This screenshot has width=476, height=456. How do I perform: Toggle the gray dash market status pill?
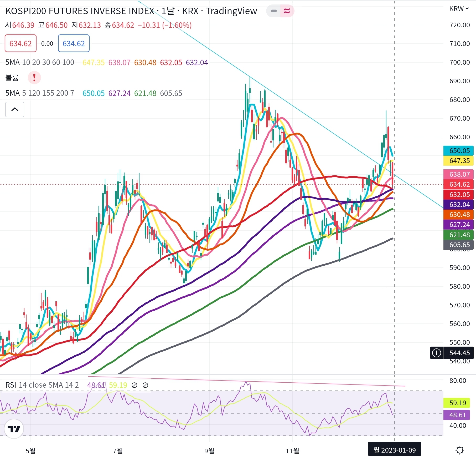[x=274, y=11]
